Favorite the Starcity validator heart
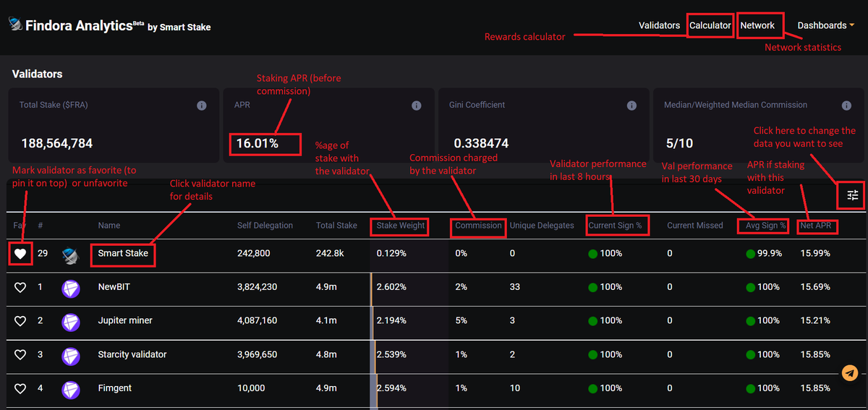 [20, 354]
